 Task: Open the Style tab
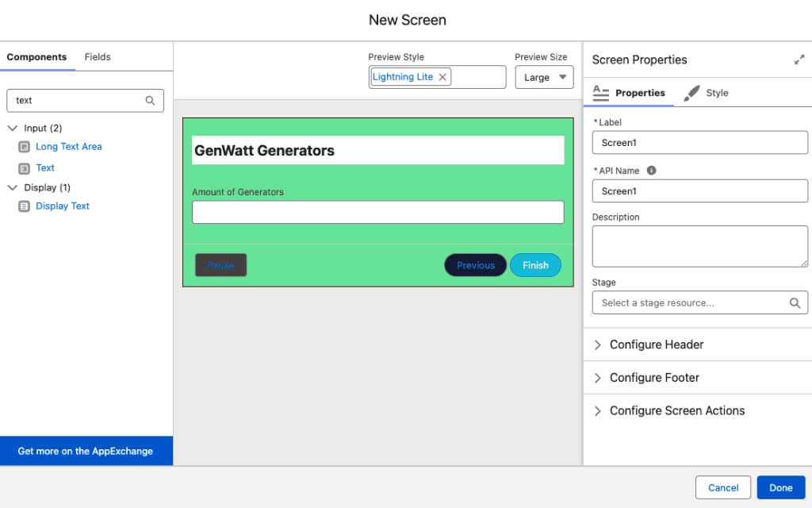pos(707,94)
